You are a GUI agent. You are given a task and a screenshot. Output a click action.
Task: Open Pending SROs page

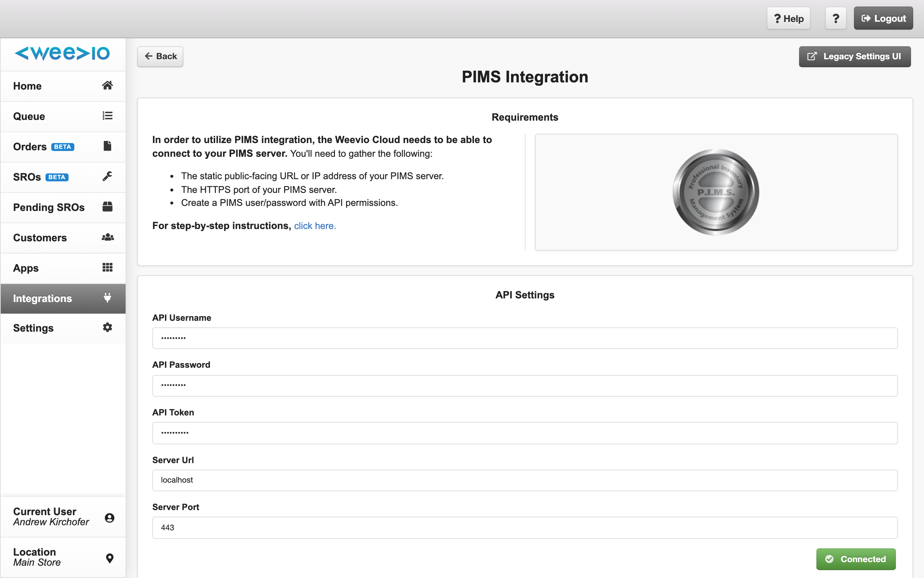tap(63, 207)
